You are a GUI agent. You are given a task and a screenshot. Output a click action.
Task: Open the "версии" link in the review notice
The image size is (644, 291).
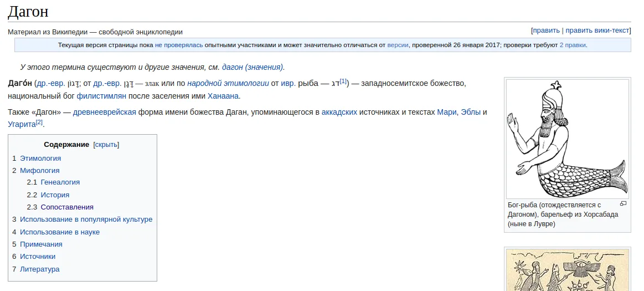point(398,45)
